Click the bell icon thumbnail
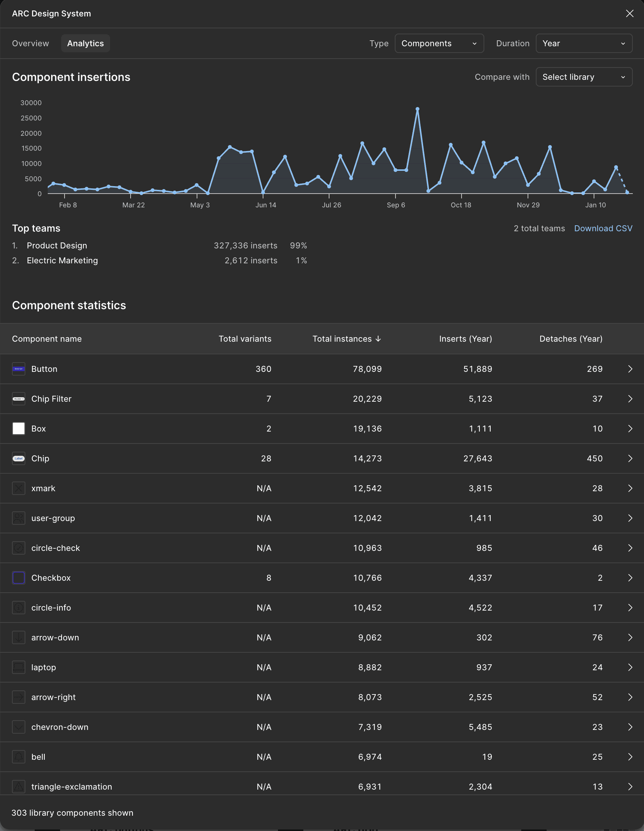 pos(19,757)
